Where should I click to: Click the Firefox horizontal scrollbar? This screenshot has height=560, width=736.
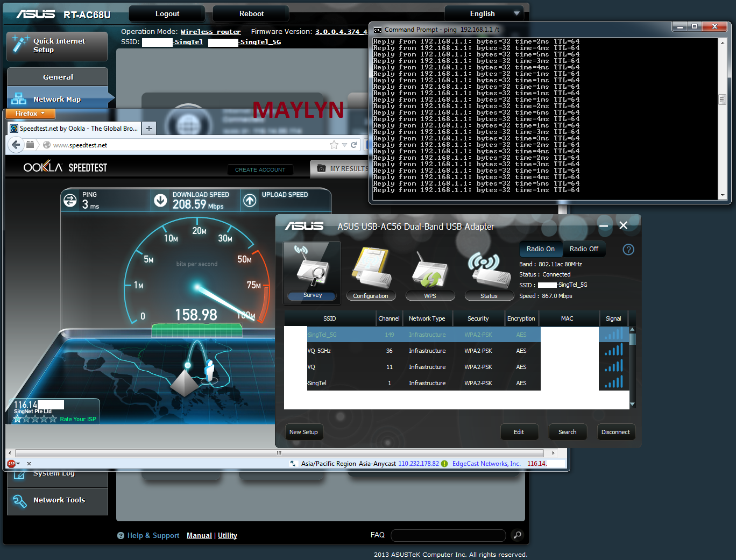click(x=279, y=453)
